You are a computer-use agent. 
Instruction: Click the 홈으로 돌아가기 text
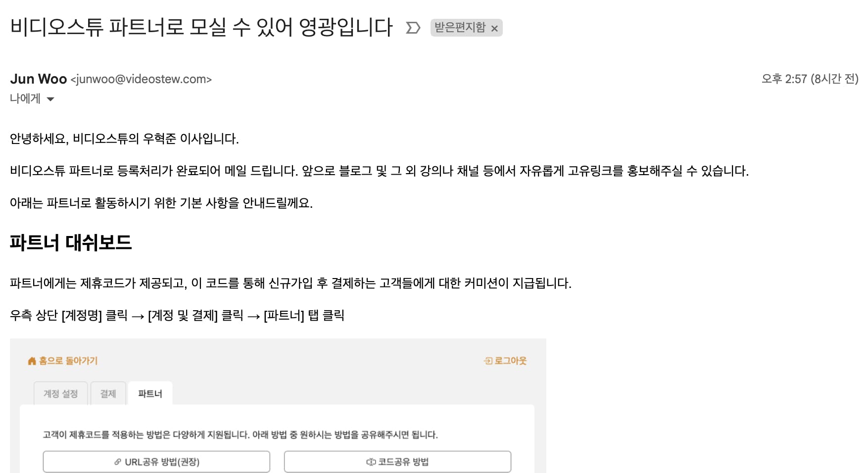(68, 361)
